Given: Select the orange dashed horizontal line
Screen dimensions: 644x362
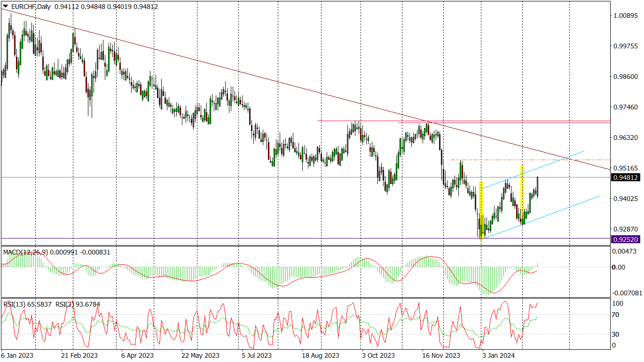Looking at the screenshot, I should [530, 160].
